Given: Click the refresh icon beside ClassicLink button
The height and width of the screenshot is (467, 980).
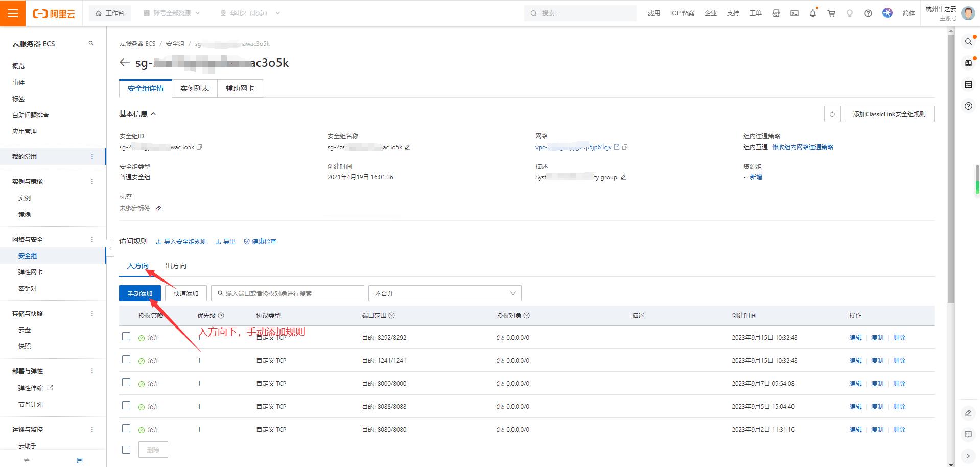Looking at the screenshot, I should tap(832, 114).
